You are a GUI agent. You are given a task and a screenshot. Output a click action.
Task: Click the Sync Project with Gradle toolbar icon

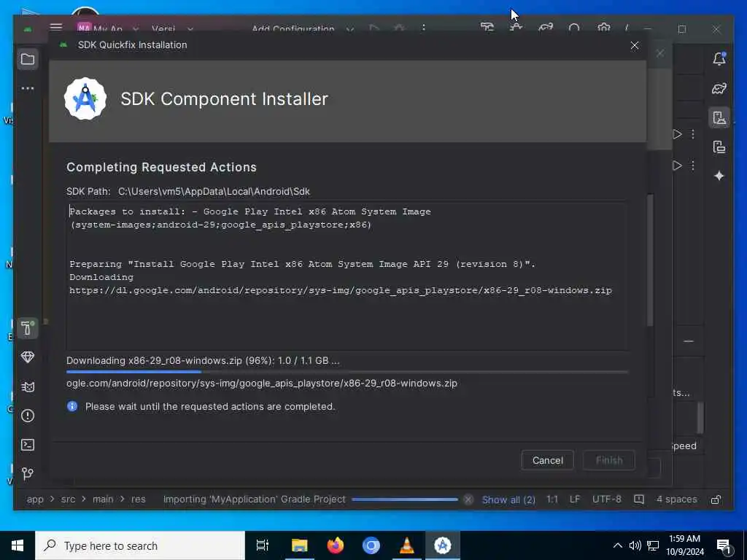tap(546, 28)
